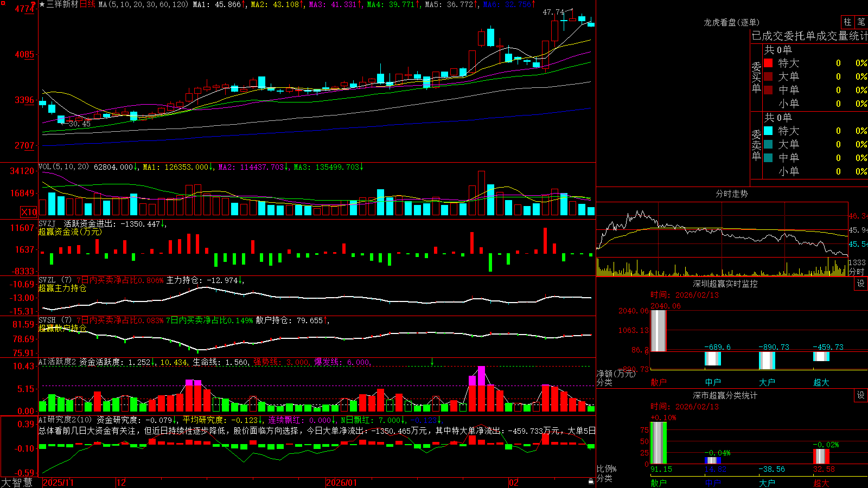868x488 pixels.
Task: Click the 比例% axis label
Action: point(607,468)
